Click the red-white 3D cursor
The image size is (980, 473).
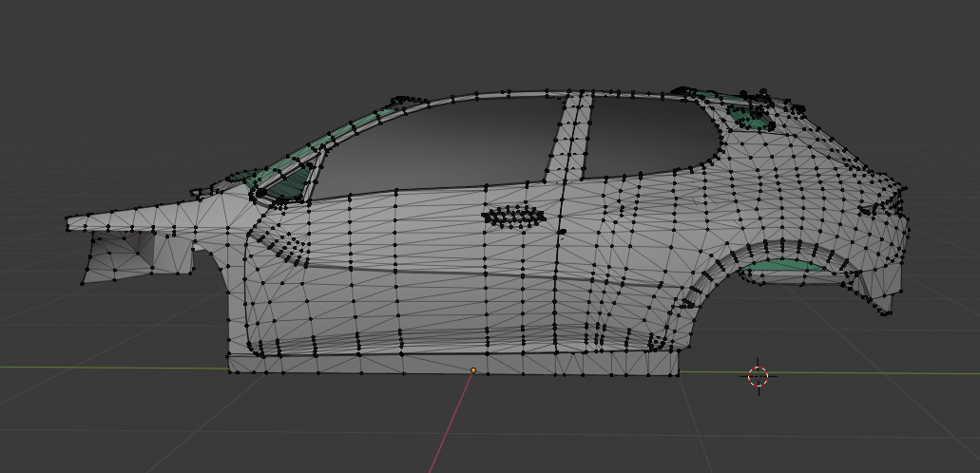[759, 376]
